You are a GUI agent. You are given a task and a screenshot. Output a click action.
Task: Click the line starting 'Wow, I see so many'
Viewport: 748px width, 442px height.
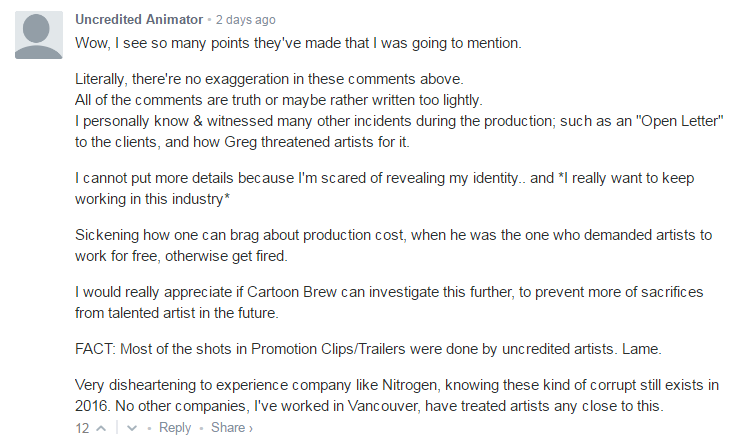298,43
